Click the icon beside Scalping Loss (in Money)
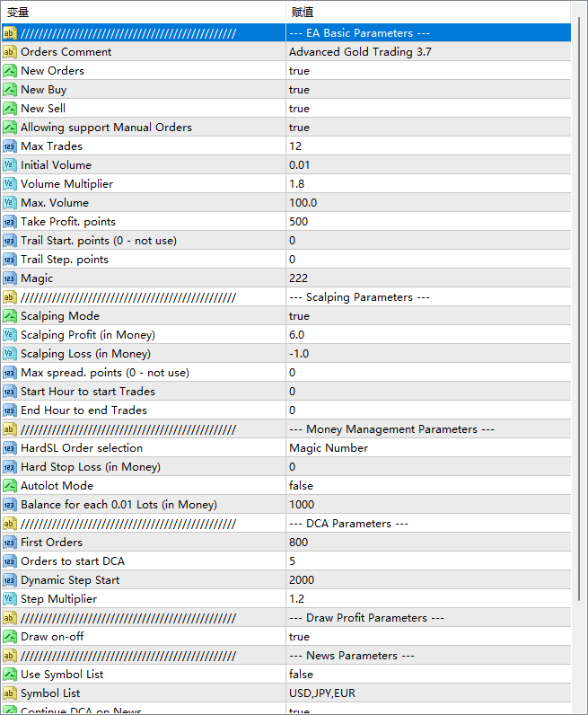The height and width of the screenshot is (715, 588). (x=10, y=354)
